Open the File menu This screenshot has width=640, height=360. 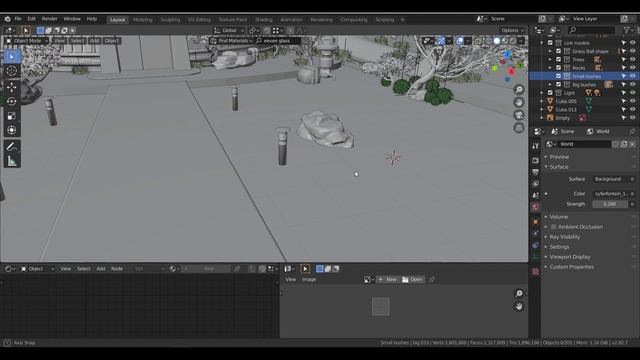point(18,19)
